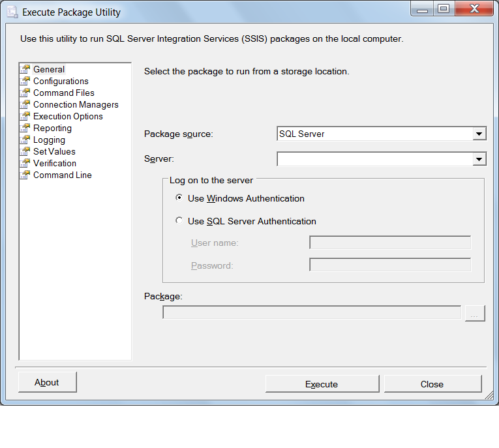This screenshot has width=499, height=448.
Task: Click the icon beside Configurations page
Action: (x=25, y=81)
